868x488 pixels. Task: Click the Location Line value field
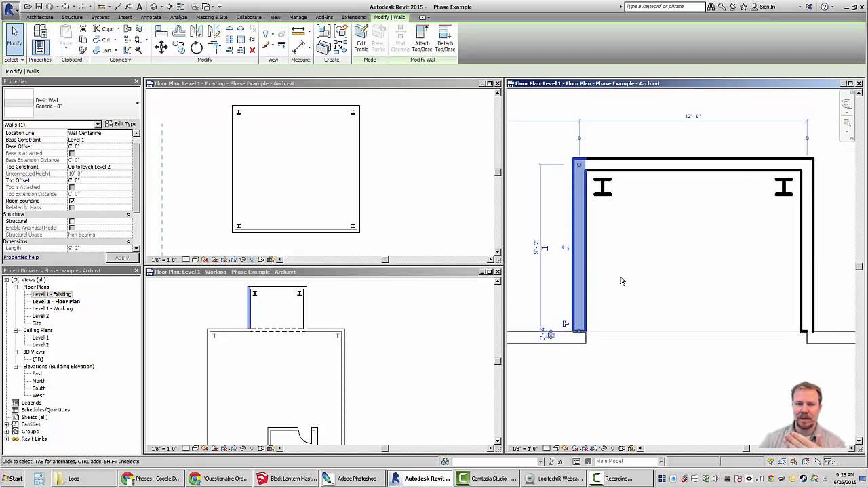(100, 133)
